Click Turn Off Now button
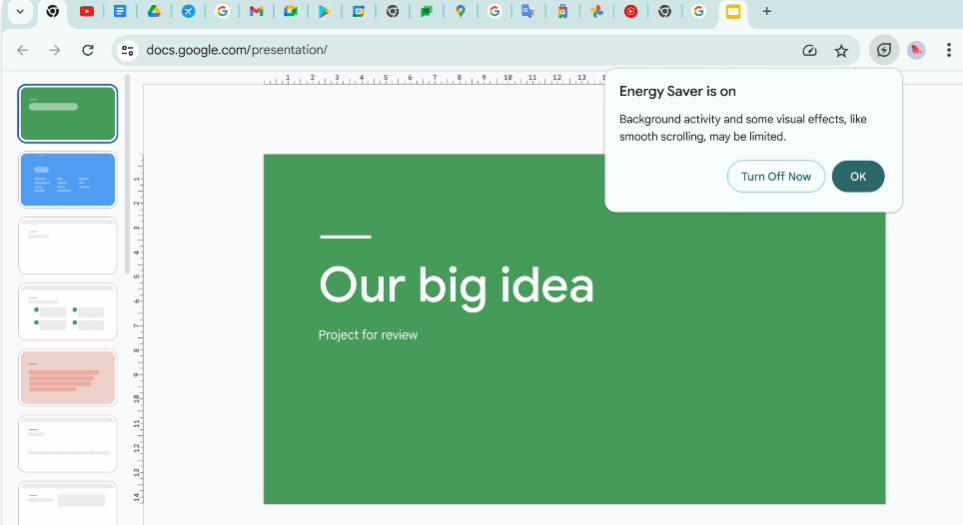The width and height of the screenshot is (963, 525). (x=775, y=177)
